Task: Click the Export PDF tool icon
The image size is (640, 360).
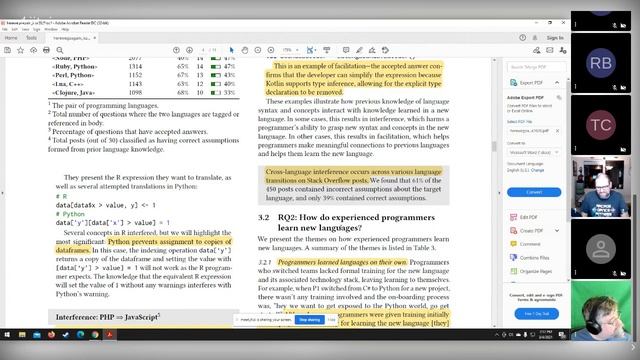Action: [513, 82]
